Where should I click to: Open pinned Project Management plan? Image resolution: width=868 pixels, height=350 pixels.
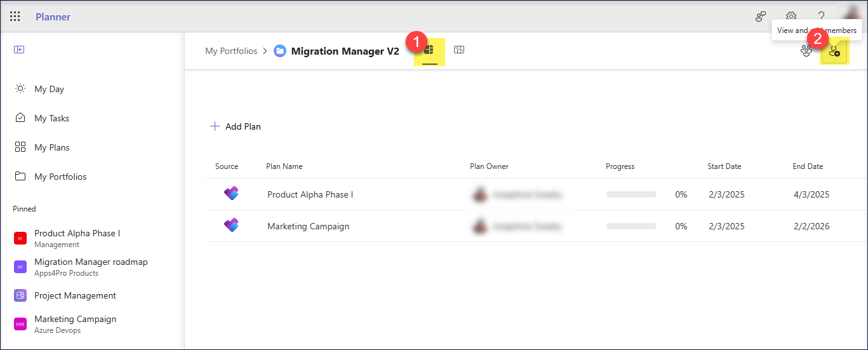[x=75, y=295]
